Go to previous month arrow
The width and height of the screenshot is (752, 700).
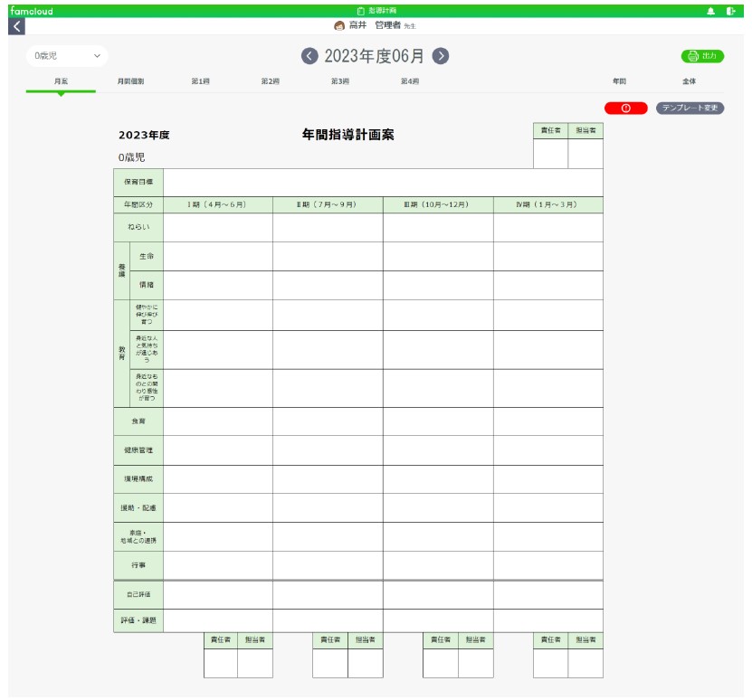pyautogui.click(x=309, y=56)
